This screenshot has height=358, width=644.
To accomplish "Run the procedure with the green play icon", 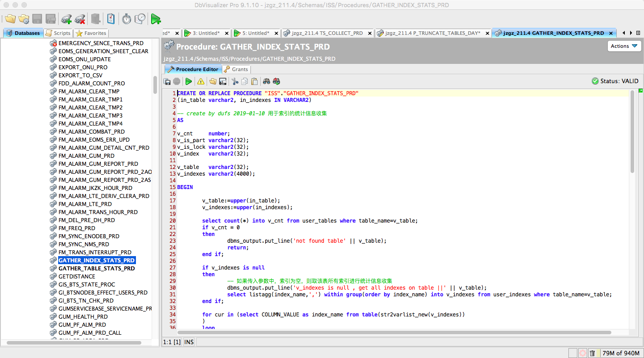I will [189, 81].
